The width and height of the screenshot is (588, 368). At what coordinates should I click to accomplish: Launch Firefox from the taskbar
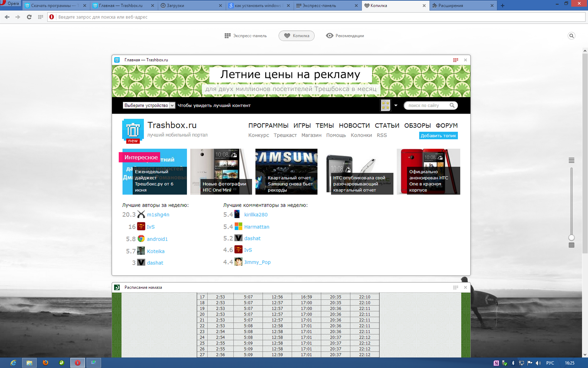(45, 363)
